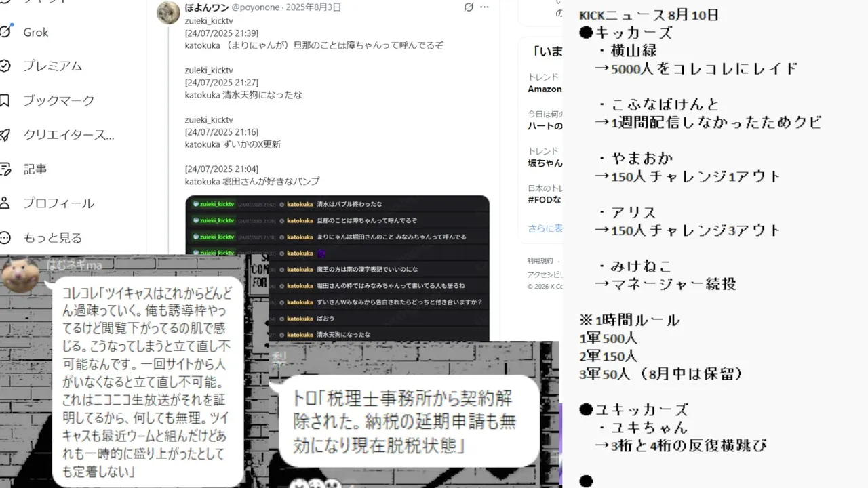Open the ほよんワン display name link
868x488 pixels.
[x=207, y=7]
